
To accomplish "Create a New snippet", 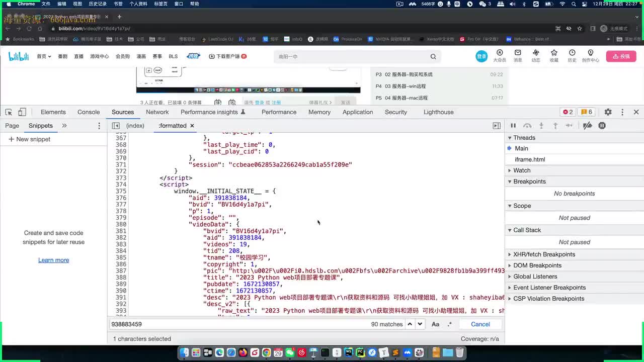I will click(29, 139).
